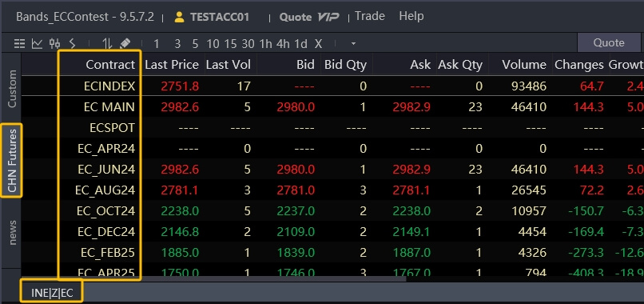Image resolution: width=644 pixels, height=304 pixels.
Task: Select the EC_FEB25 contract row
Action: click(332, 252)
